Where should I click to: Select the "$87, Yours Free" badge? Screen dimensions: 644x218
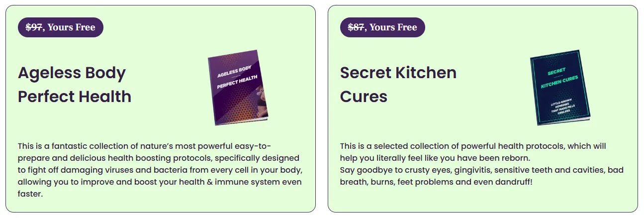382,27
